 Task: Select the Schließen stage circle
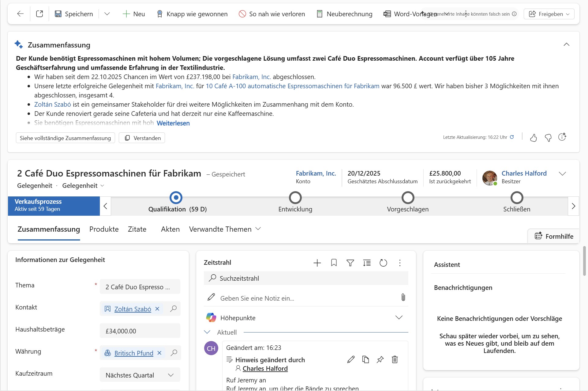517,198
